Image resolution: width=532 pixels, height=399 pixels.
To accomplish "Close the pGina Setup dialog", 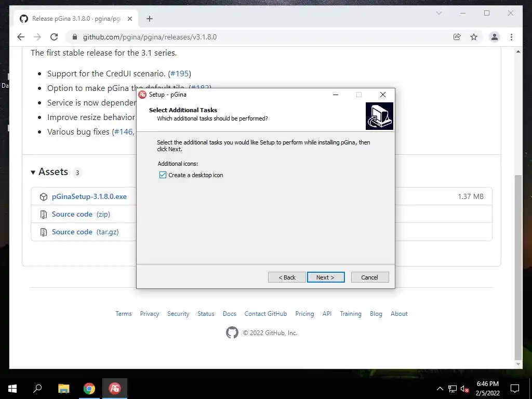I will pos(383,95).
